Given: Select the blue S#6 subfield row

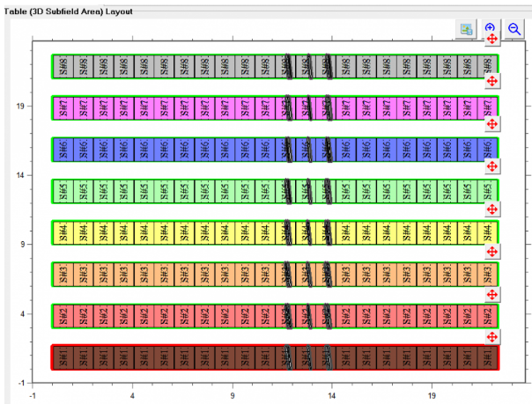Looking at the screenshot, I should (220, 149).
